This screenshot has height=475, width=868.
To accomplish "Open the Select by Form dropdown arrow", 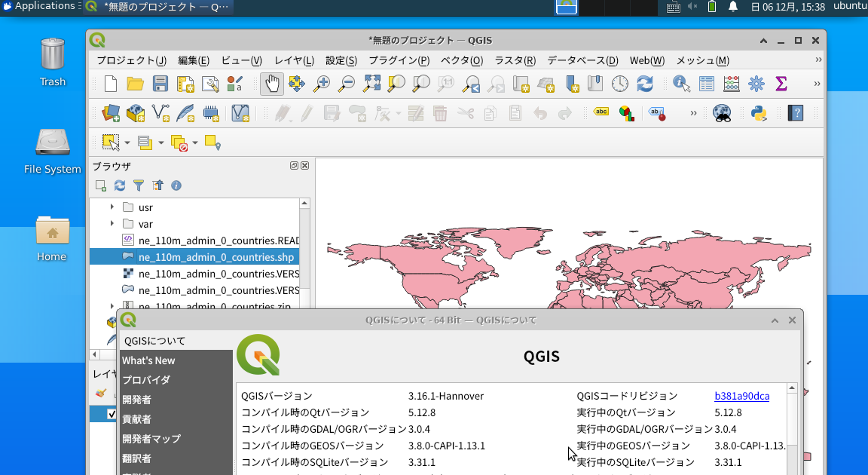I will pyautogui.click(x=161, y=142).
